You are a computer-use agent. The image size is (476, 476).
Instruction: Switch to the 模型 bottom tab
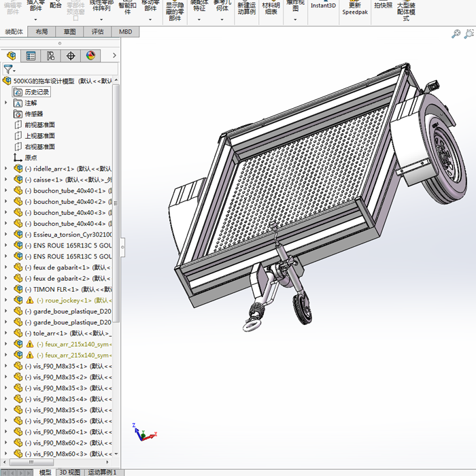[46, 473]
